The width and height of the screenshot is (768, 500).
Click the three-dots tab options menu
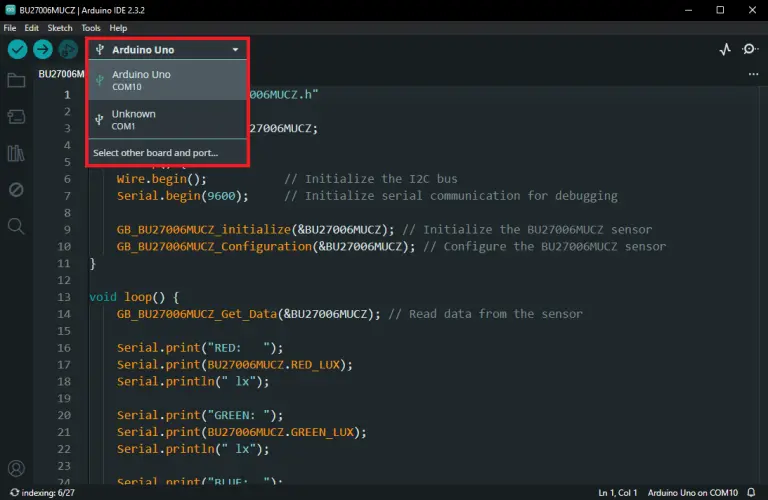point(753,74)
